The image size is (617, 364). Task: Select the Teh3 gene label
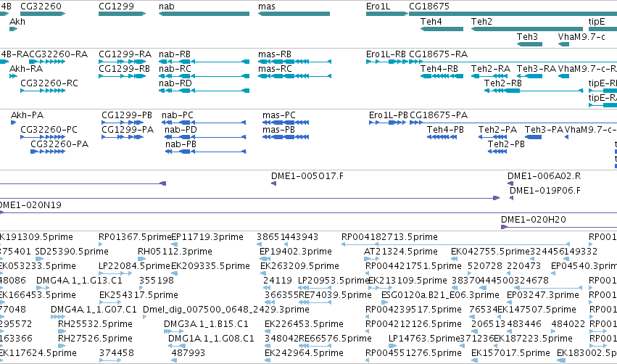pyautogui.click(x=527, y=36)
